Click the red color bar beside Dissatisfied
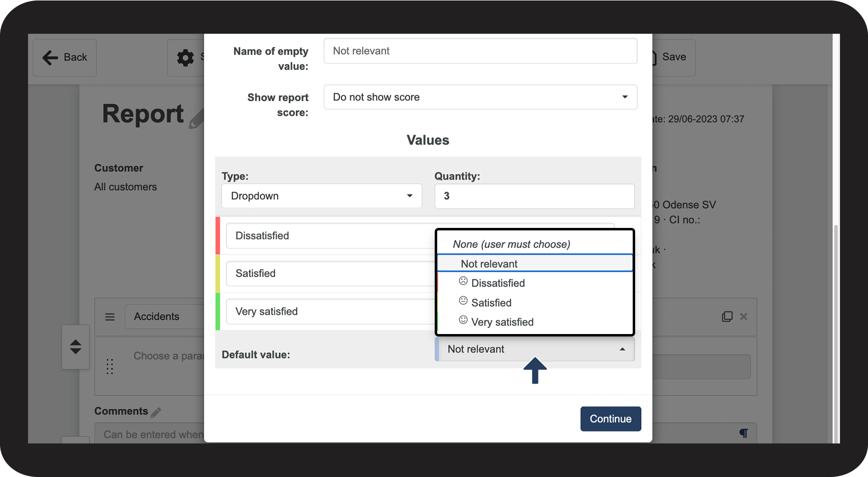Image resolution: width=868 pixels, height=477 pixels. click(x=218, y=236)
